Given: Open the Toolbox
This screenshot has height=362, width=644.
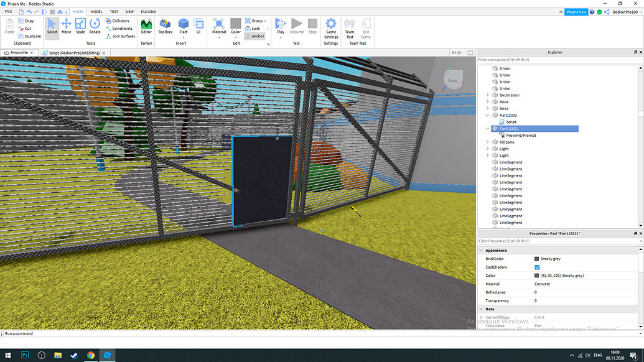Looking at the screenshot, I should [x=164, y=28].
